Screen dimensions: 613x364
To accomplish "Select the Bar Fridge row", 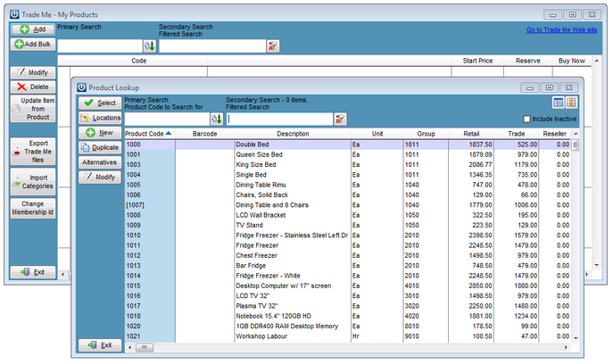I will pos(348,266).
